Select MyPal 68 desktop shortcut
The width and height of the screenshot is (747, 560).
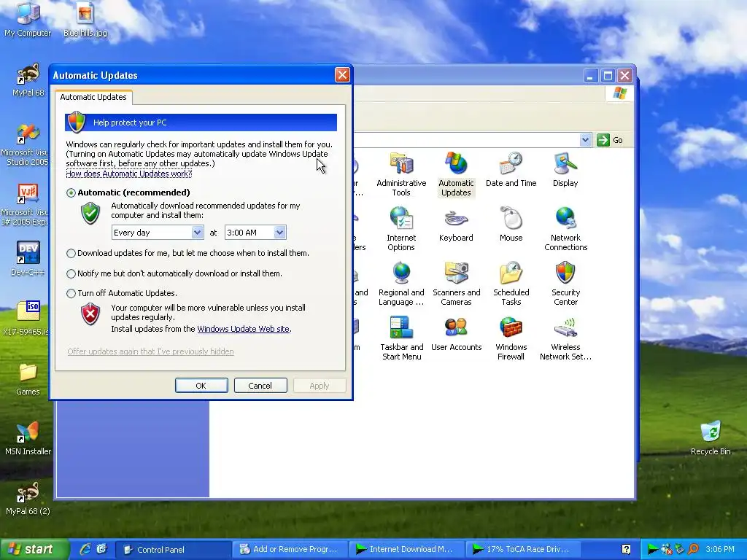28,79
